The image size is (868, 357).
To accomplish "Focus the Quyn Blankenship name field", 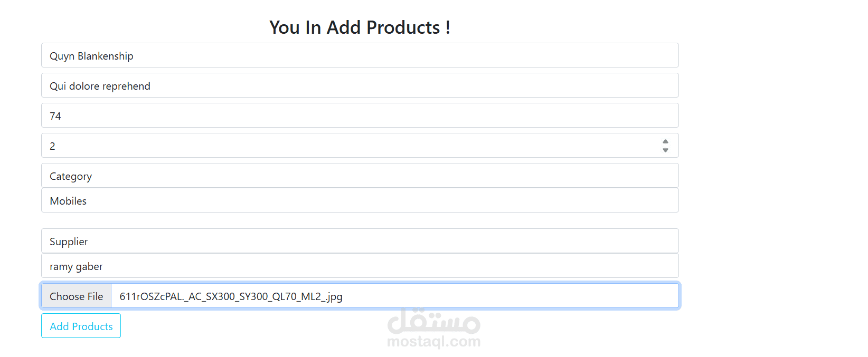I will click(360, 55).
